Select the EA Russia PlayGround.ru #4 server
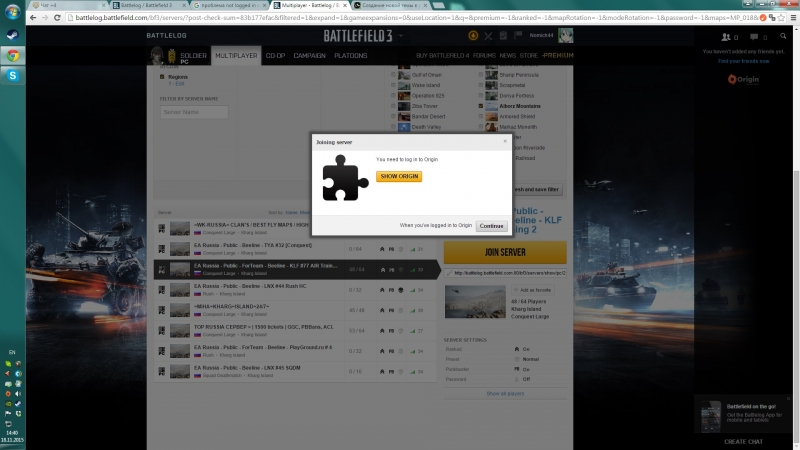This screenshot has width=800, height=450. [295, 351]
